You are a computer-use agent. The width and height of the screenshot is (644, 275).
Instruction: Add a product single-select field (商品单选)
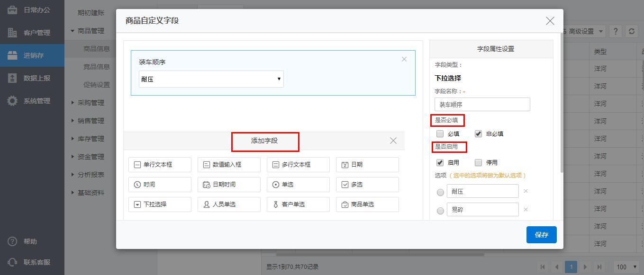point(367,204)
